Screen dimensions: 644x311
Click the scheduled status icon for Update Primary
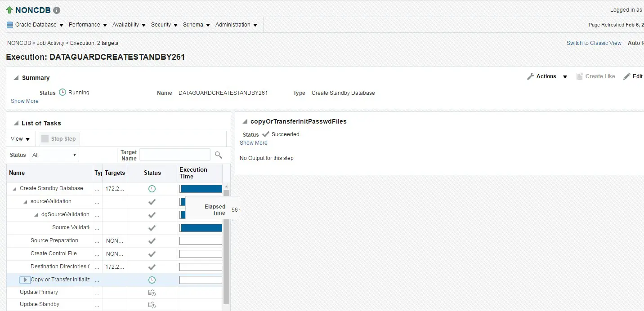click(x=152, y=293)
